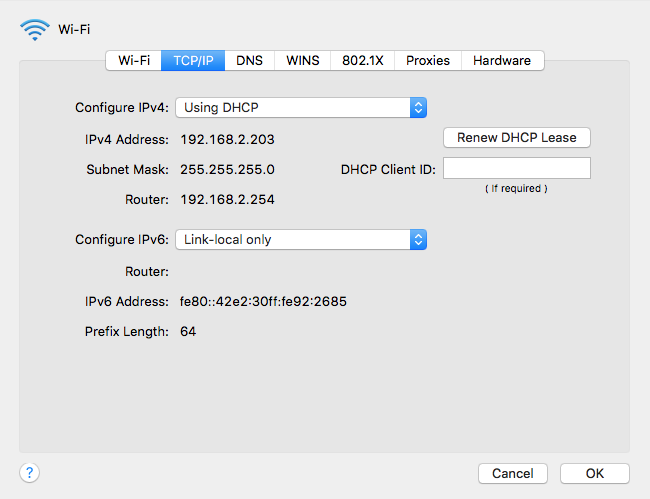This screenshot has width=650, height=499.
Task: Click the Wi-Fi signal icon
Action: point(35,30)
